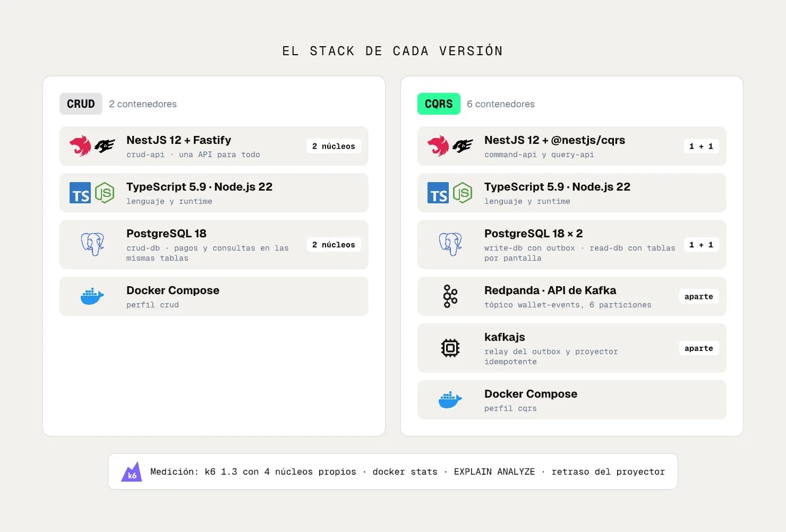Click the Fastify logo in the CRUD card
The height and width of the screenshot is (532, 786).
coord(105,146)
